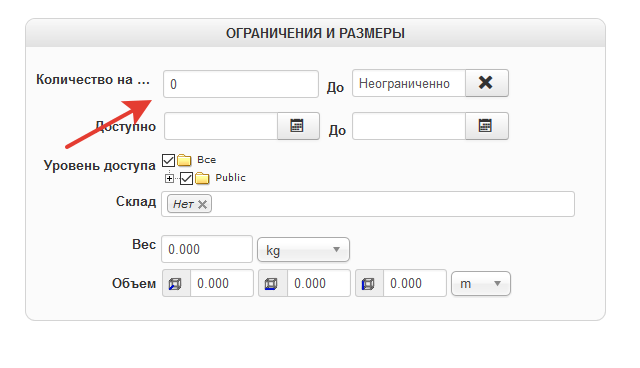
Task: Click the До end date input
Action: [x=409, y=126]
